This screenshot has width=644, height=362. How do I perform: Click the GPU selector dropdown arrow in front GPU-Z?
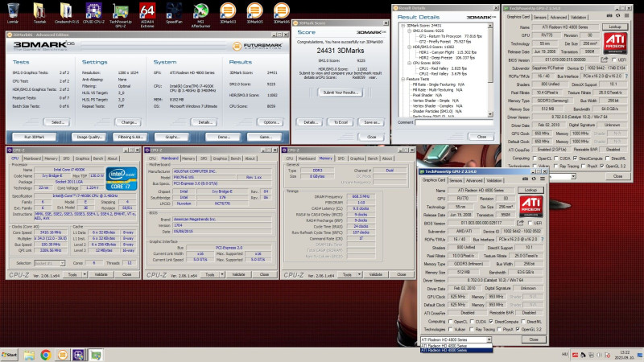click(489, 339)
